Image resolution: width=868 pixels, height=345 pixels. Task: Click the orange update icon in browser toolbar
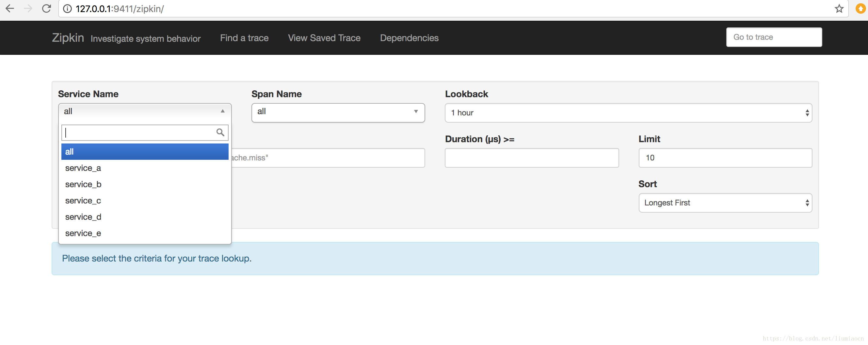click(x=860, y=8)
